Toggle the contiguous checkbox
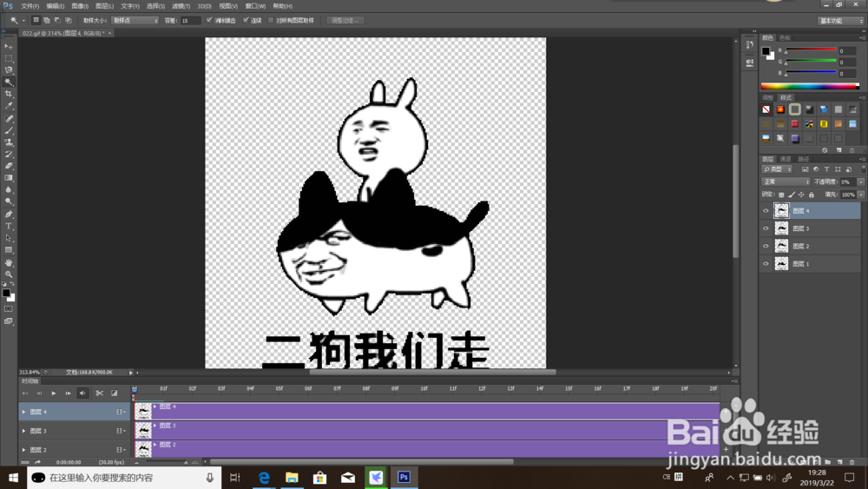The height and width of the screenshot is (489, 868). coord(246,20)
